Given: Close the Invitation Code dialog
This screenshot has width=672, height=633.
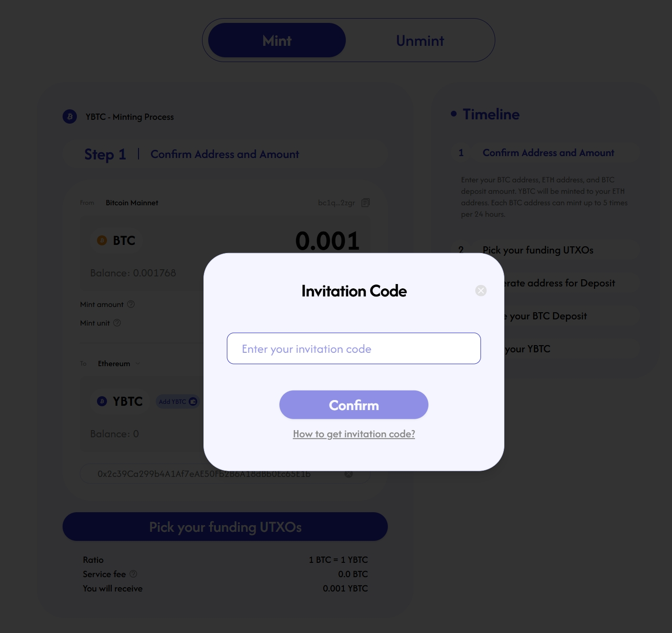Looking at the screenshot, I should point(481,290).
